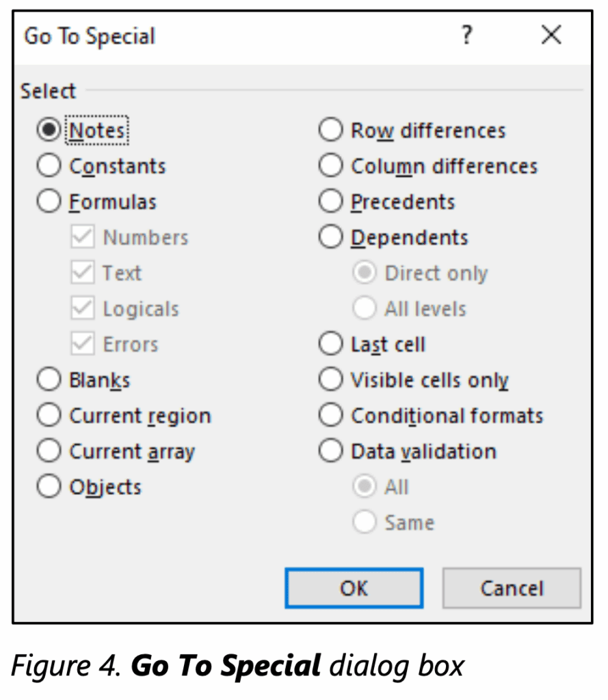
Task: Select the Precedents option
Action: click(x=330, y=201)
